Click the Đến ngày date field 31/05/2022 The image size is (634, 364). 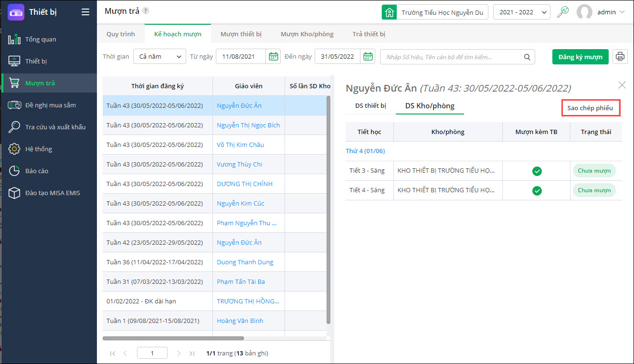pos(338,56)
